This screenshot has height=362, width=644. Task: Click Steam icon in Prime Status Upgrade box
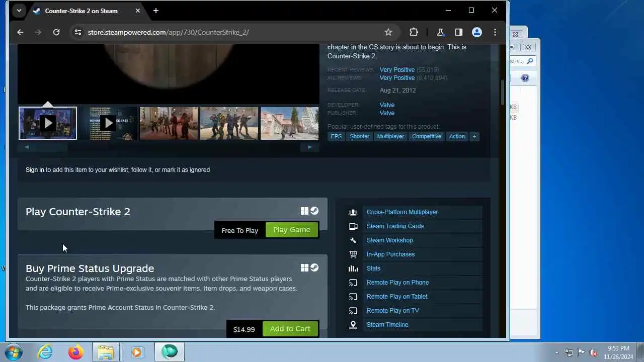click(x=314, y=268)
